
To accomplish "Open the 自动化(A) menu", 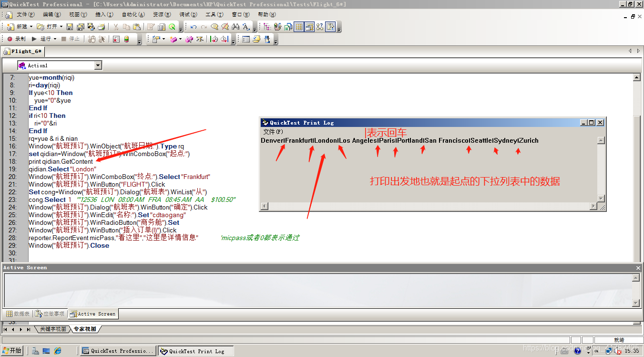I will click(133, 15).
